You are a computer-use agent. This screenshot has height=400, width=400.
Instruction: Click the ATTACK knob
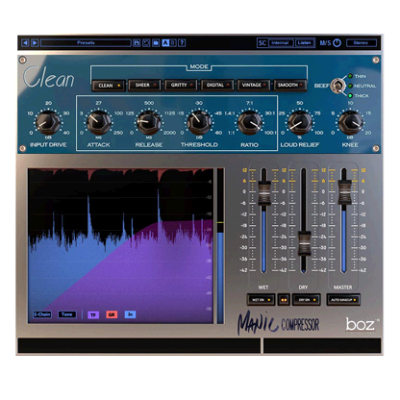point(99,123)
